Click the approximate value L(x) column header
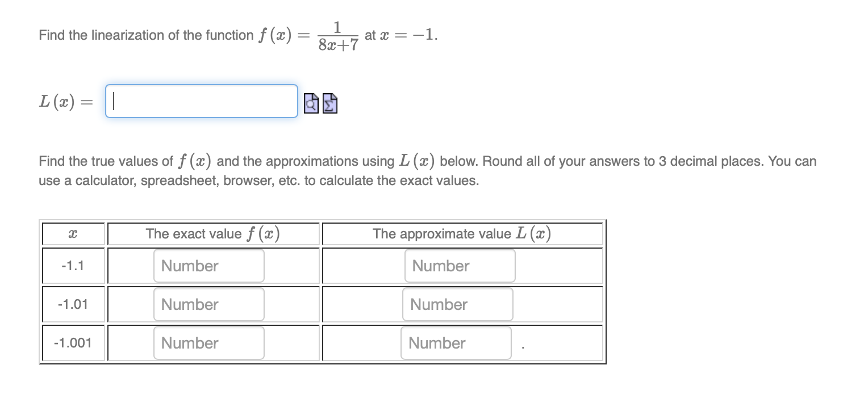 click(462, 233)
